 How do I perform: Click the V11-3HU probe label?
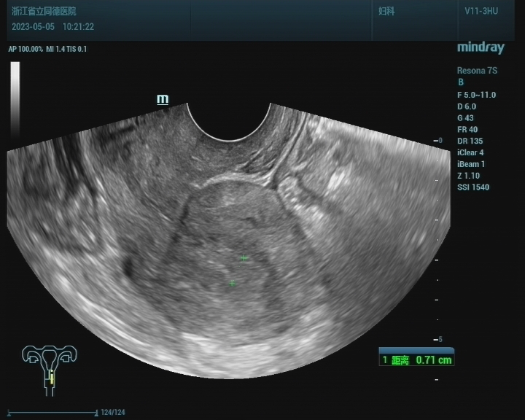(x=481, y=12)
